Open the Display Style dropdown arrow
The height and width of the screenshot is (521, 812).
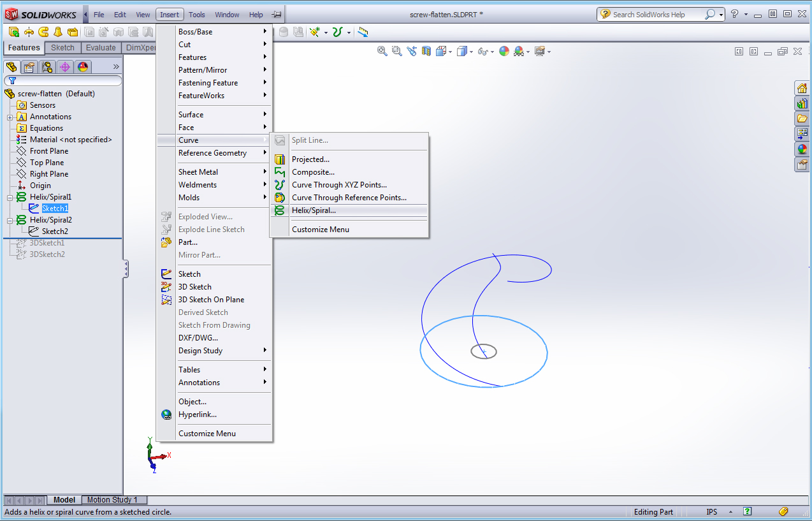click(473, 52)
